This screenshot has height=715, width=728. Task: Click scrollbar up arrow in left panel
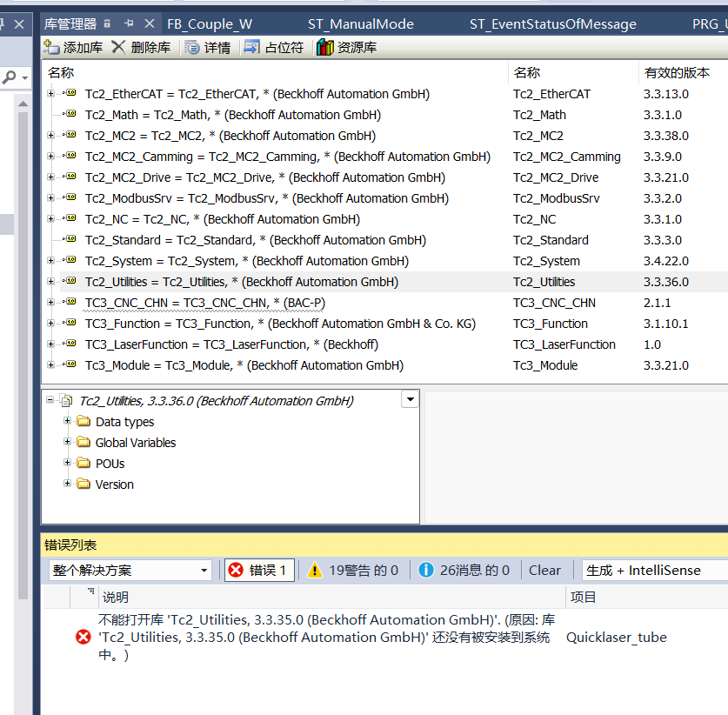(x=23, y=104)
